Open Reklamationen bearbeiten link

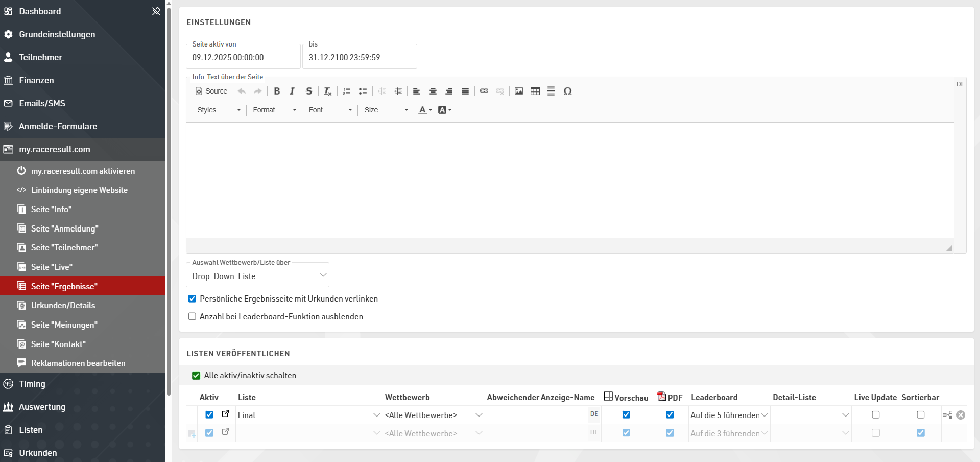pos(78,363)
